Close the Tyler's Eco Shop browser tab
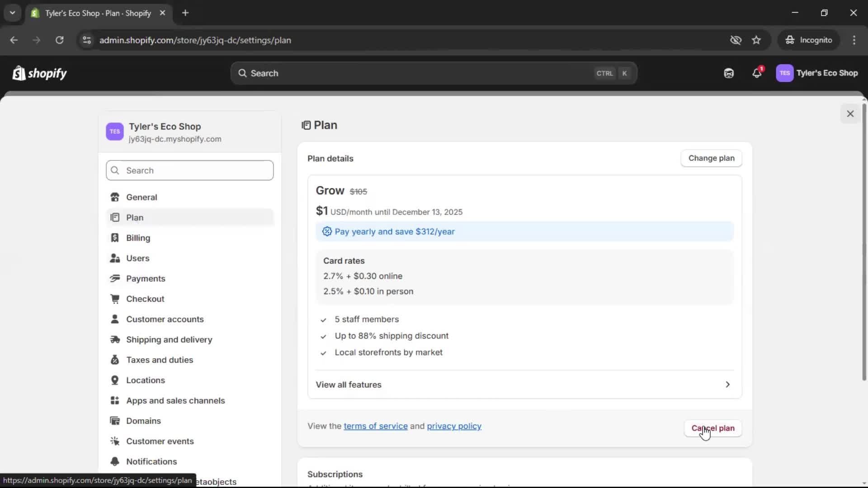 162,13
